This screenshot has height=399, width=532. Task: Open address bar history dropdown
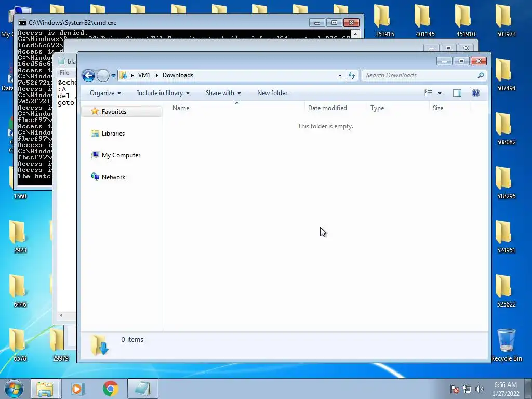click(340, 75)
